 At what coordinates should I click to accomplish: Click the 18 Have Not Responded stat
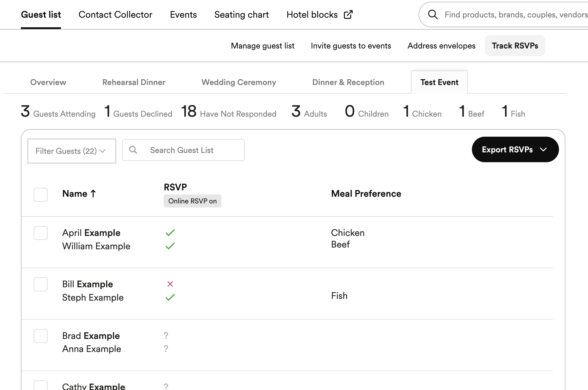228,111
